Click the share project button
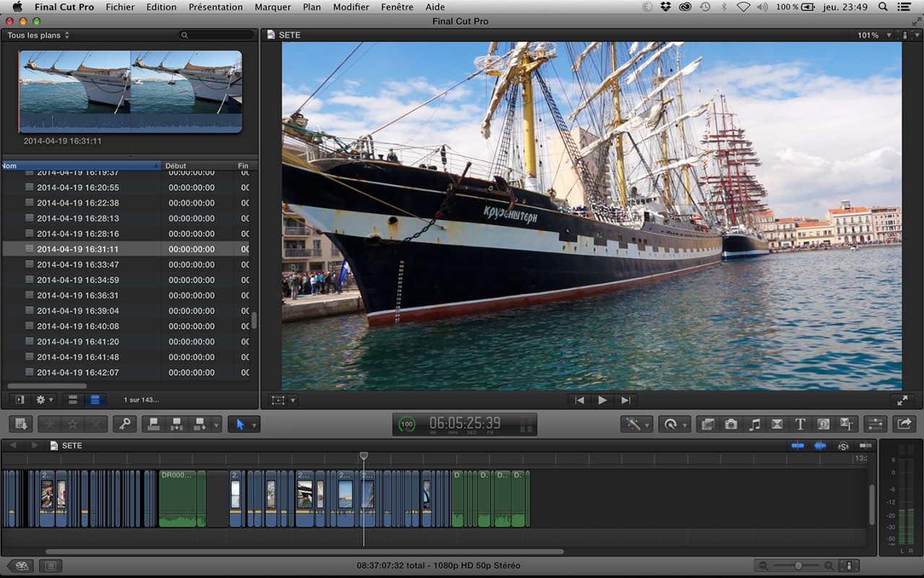The height and width of the screenshot is (578, 924). 904,424
